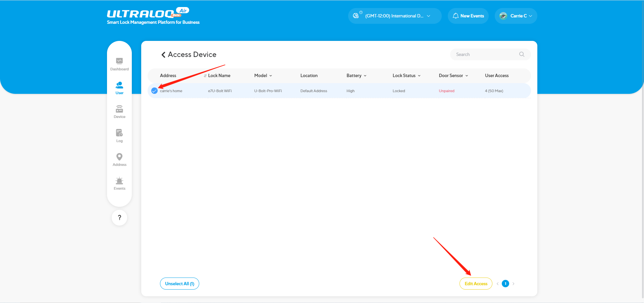
Task: Click the Edit Access button
Action: (476, 284)
